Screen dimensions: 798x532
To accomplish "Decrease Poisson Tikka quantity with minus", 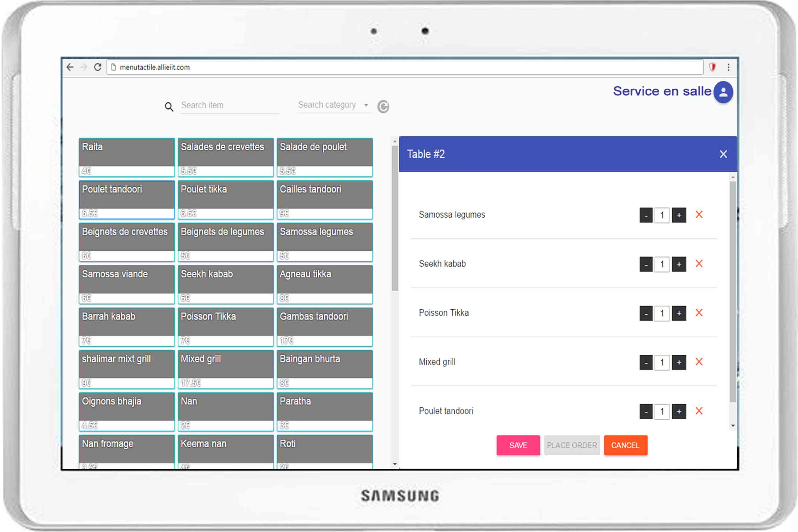I will point(646,313).
